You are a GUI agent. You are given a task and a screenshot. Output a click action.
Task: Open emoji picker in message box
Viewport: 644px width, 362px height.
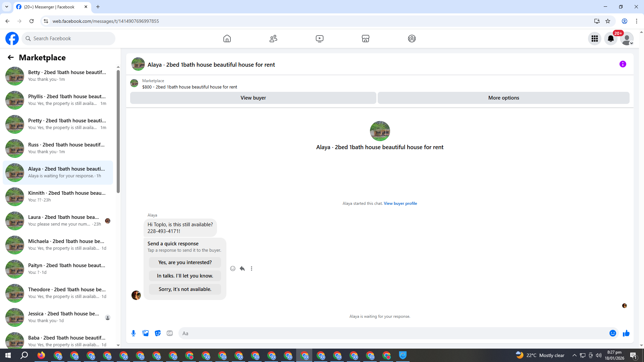[612, 333]
